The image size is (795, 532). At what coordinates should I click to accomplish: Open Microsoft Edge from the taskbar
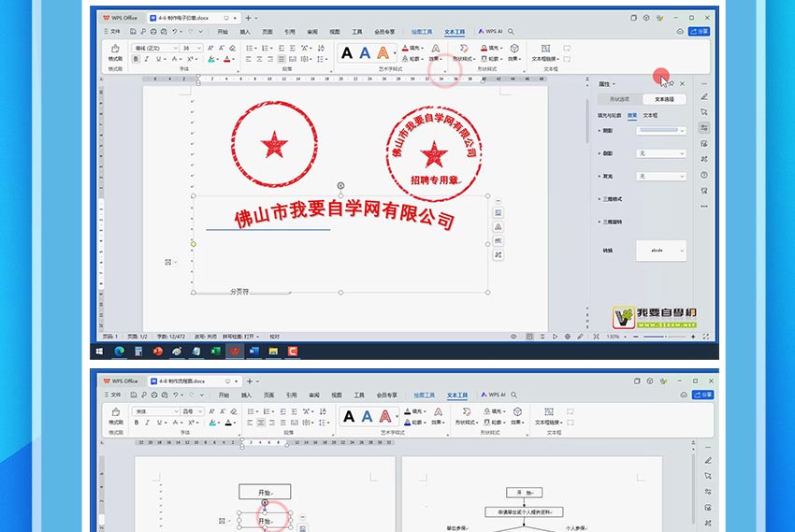(x=119, y=352)
